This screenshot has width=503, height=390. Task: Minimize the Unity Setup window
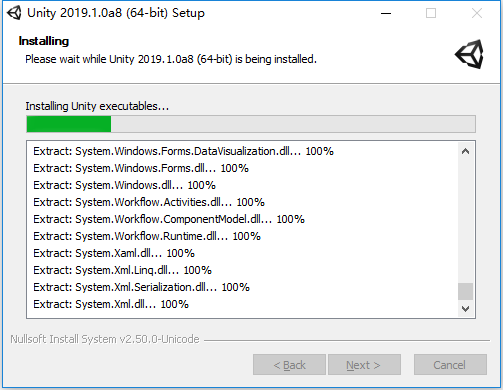point(386,13)
